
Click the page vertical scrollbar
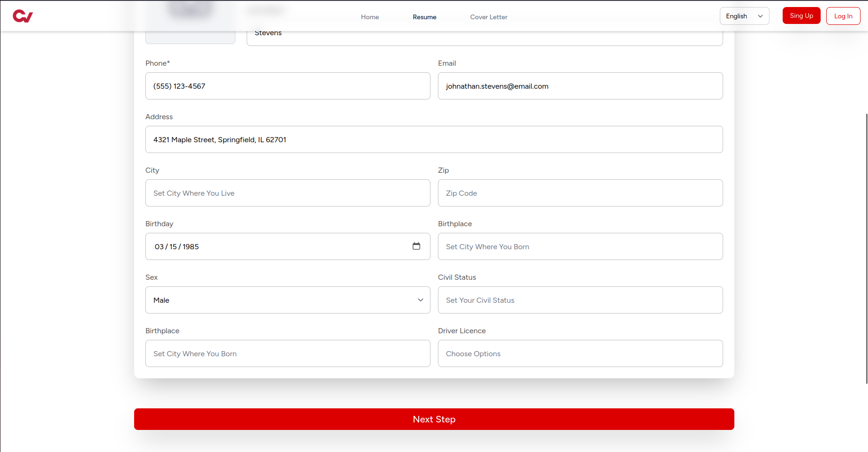pos(866,249)
